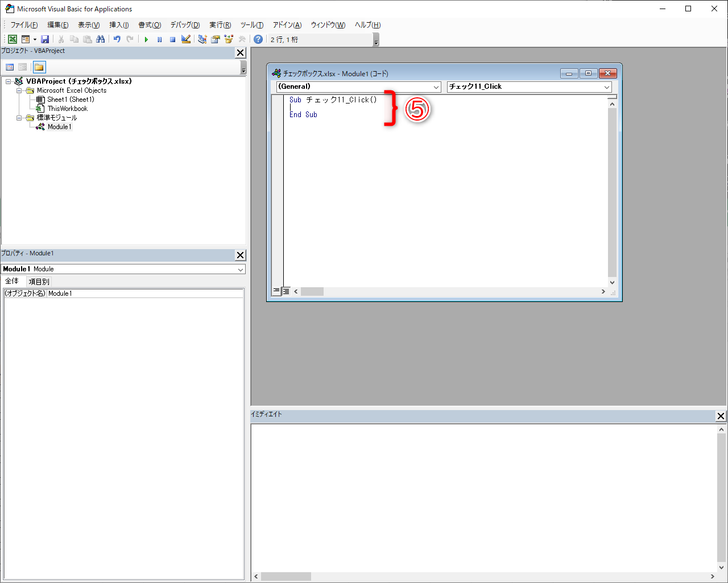Open the チェック11_Click procedure dropdown
This screenshot has width=728, height=583.
607,87
